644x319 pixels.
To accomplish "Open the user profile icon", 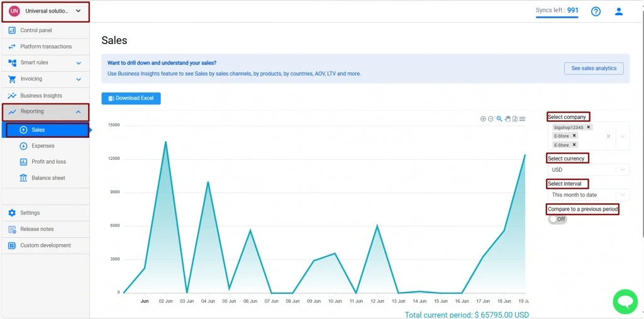I will (619, 11).
